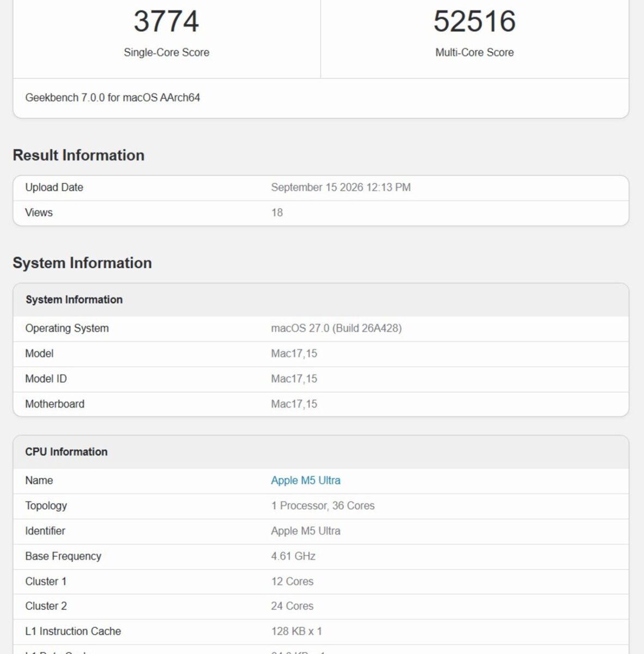
Task: Click the Name label in CPU table
Action: (x=39, y=481)
